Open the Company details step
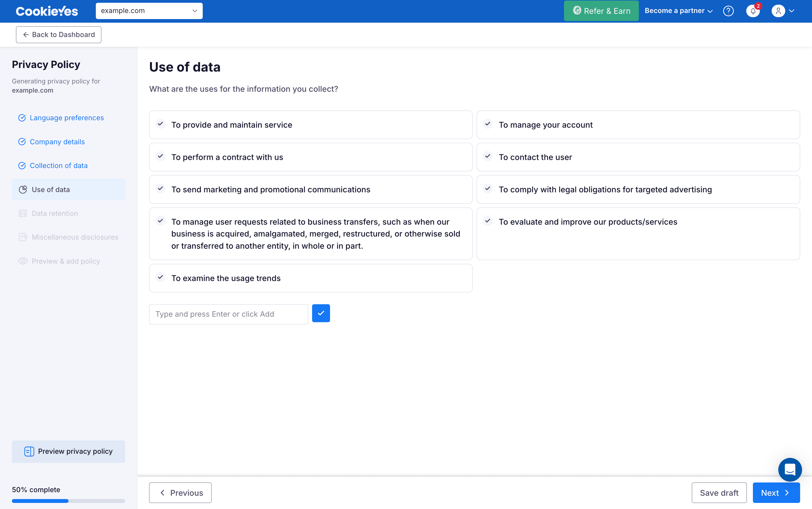This screenshot has width=812, height=509. 57,142
